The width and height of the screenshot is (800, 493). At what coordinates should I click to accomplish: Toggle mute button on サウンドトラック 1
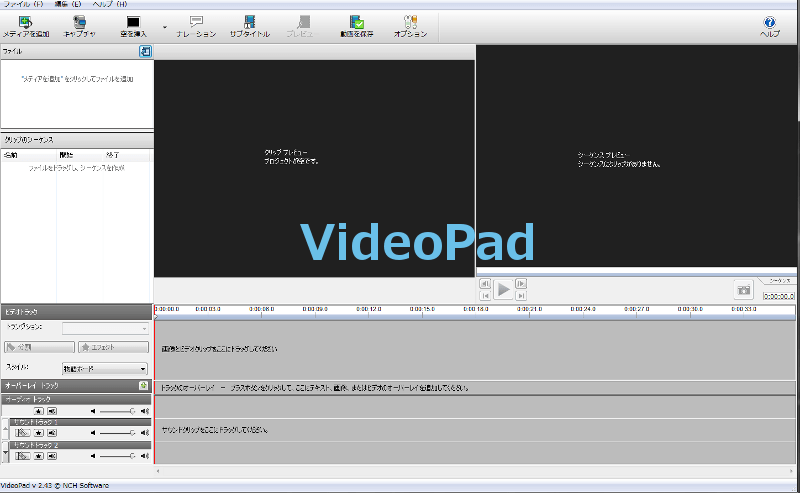[x=52, y=433]
